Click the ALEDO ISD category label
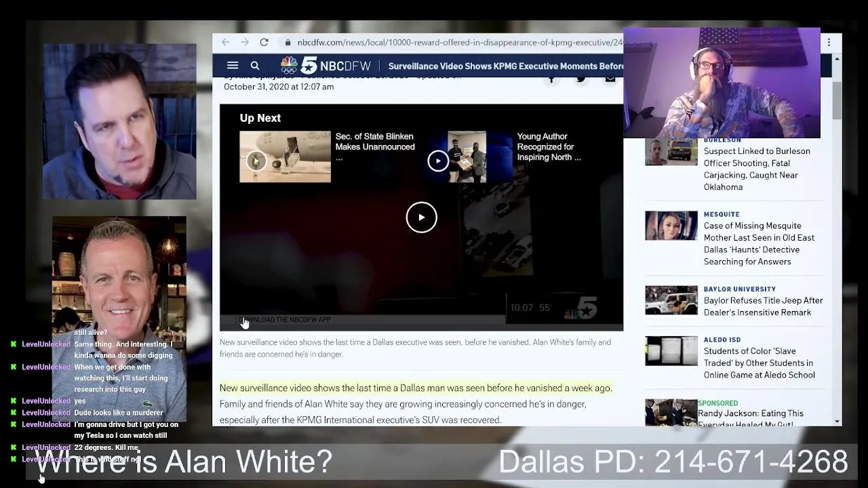The height and width of the screenshot is (488, 868). point(722,340)
